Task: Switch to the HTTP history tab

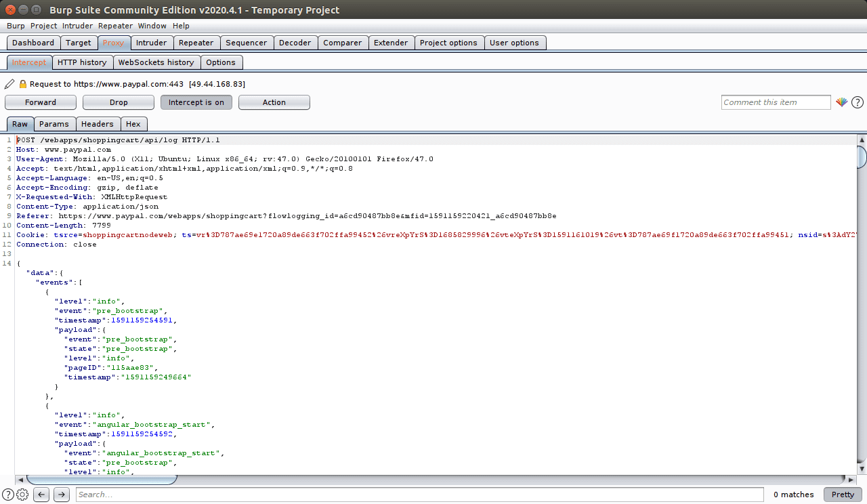Action: pos(82,62)
